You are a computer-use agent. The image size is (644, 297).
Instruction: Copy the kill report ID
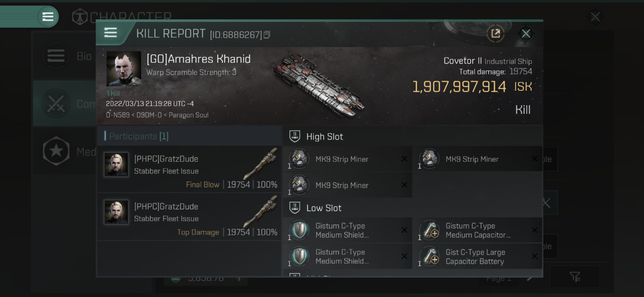(267, 35)
